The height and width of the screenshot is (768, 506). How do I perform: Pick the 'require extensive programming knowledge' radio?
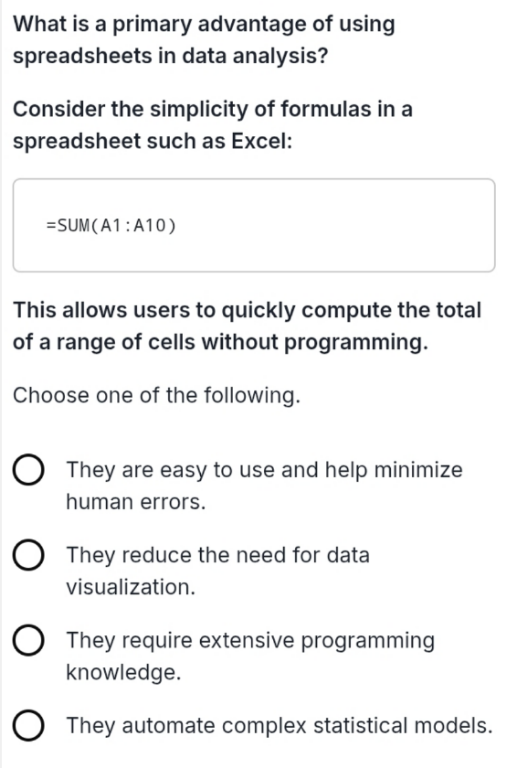coord(28,641)
